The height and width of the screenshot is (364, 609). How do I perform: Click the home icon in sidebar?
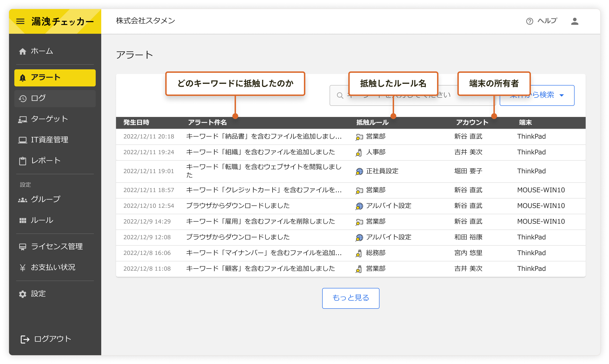tap(23, 51)
